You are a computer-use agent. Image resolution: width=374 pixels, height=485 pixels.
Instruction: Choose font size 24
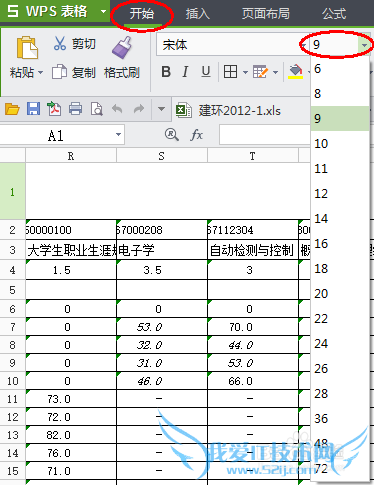(x=340, y=344)
